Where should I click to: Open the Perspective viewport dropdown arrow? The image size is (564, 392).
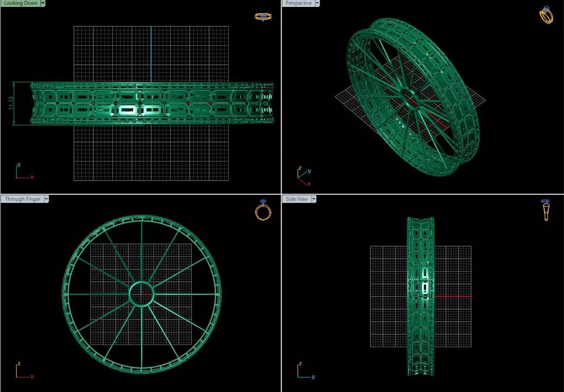click(x=317, y=3)
